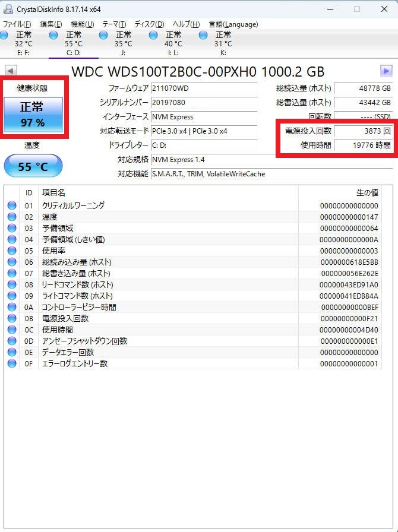Click the previous disk left arrow
Screen dimensions: 398x532
(11, 71)
